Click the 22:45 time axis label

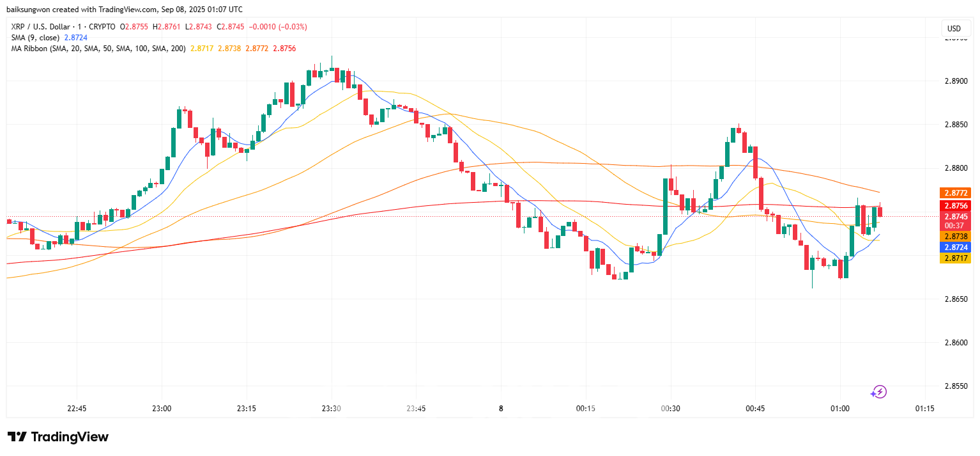[x=77, y=409]
